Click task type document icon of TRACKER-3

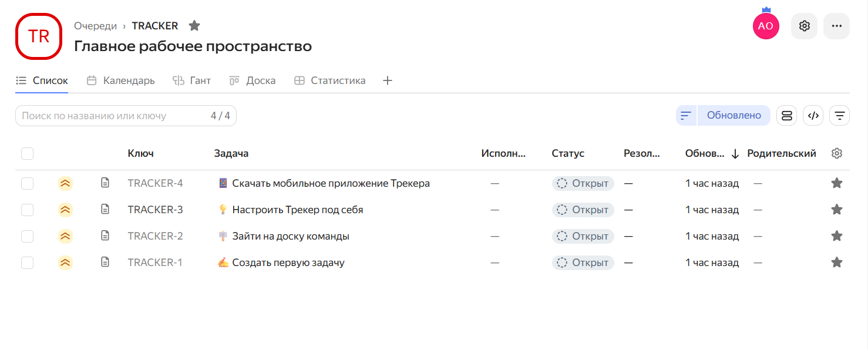105,209
